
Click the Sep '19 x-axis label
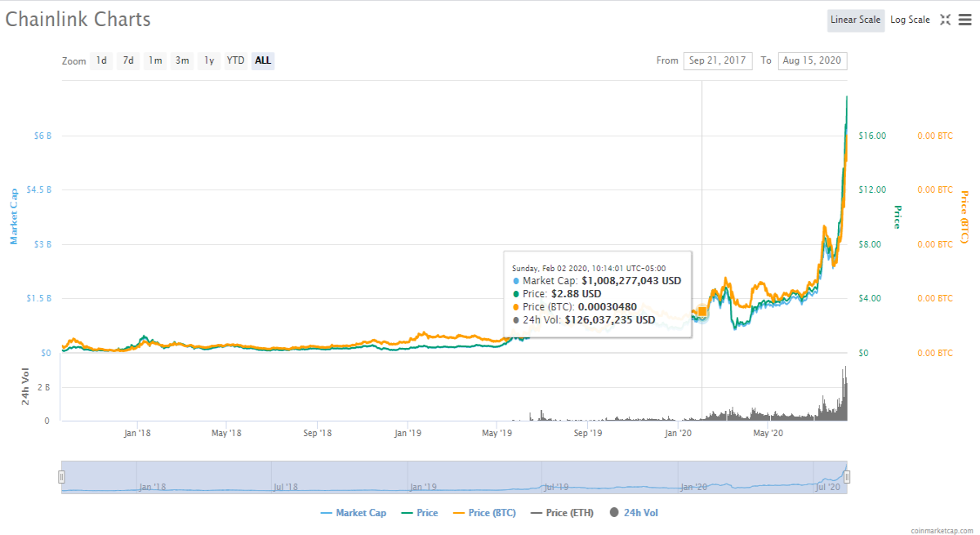click(x=588, y=433)
